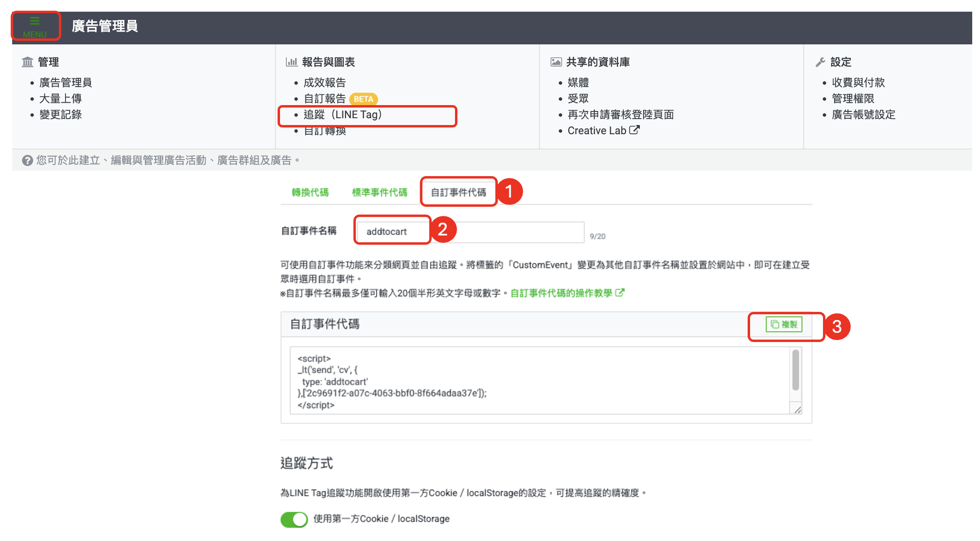Open 受眾 menu item

coord(578,99)
